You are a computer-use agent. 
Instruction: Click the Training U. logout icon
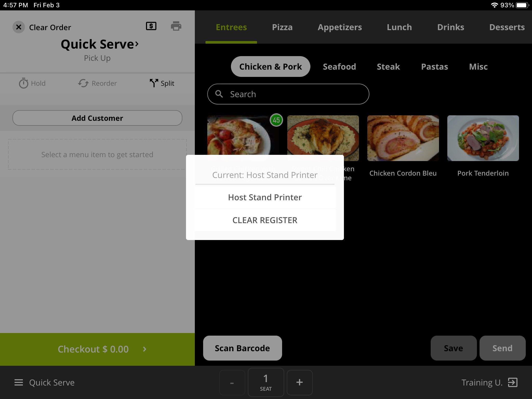tap(513, 382)
